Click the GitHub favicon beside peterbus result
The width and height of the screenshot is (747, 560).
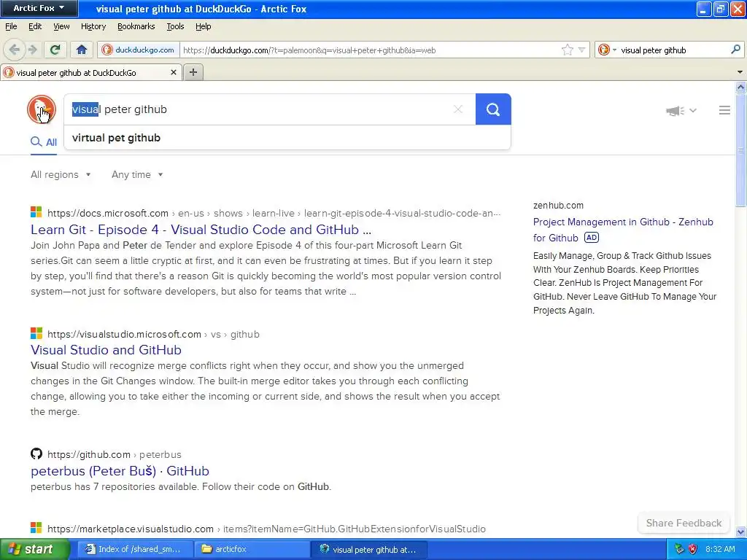[36, 454]
